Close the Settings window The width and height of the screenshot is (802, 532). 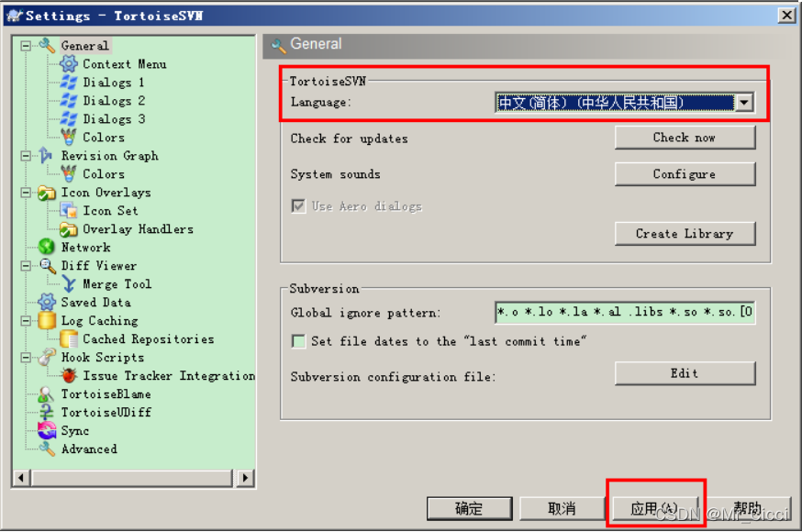pos(786,16)
